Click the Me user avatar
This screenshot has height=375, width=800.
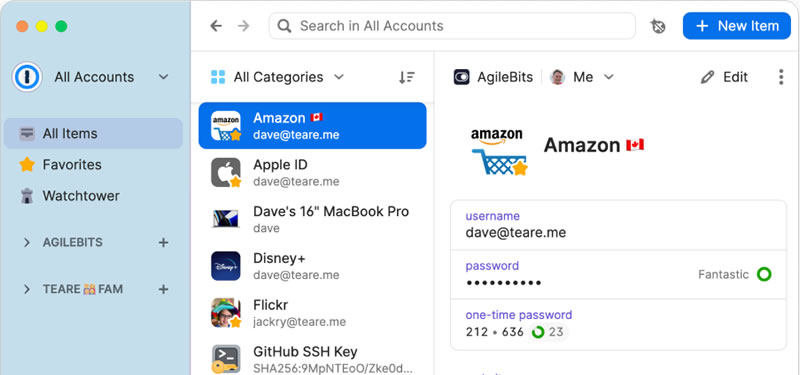pos(558,77)
